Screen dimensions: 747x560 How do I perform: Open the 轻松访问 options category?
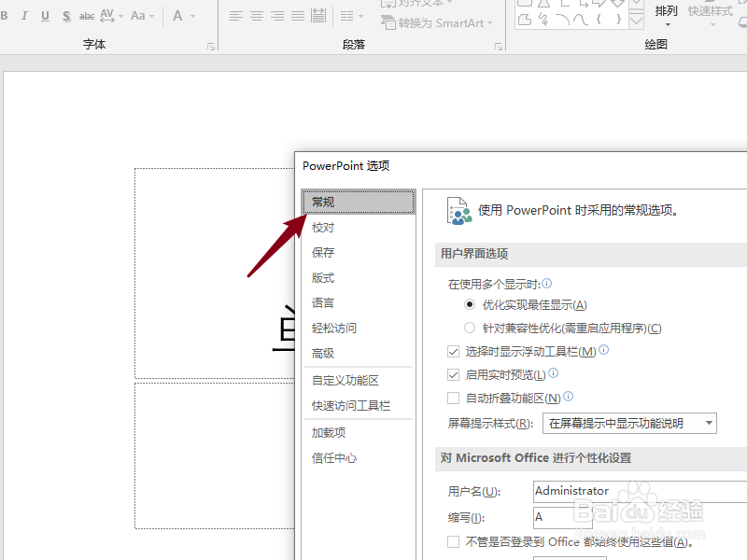[359, 329]
